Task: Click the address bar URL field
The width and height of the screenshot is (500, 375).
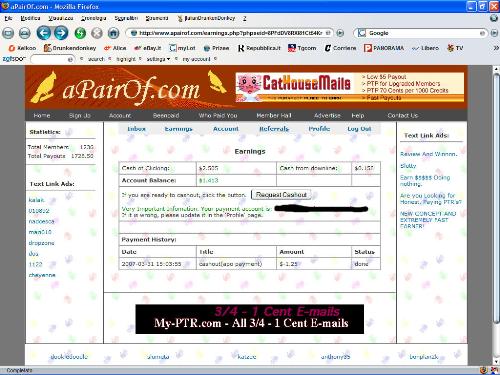Action: click(x=230, y=33)
